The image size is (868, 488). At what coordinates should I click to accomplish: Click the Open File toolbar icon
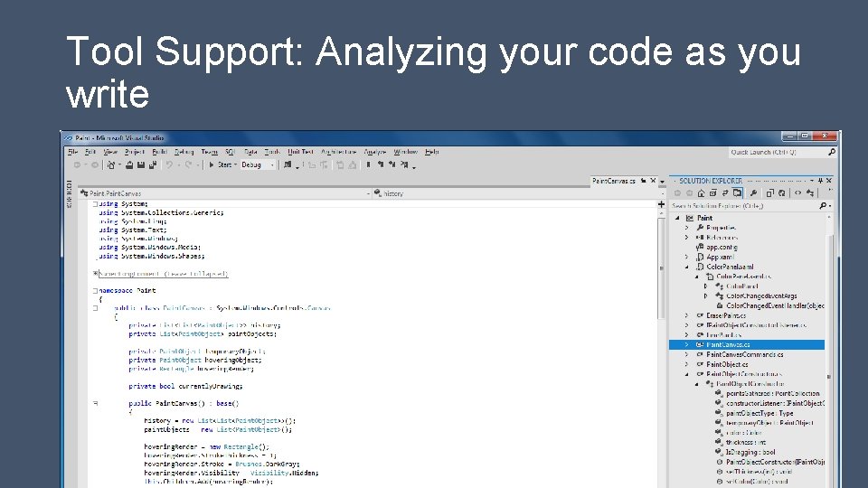(x=129, y=164)
